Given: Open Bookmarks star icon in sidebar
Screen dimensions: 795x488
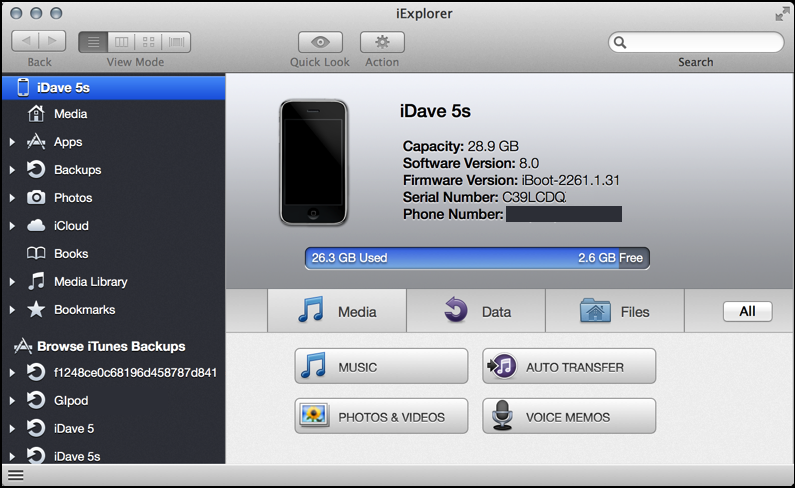Looking at the screenshot, I should [x=35, y=309].
